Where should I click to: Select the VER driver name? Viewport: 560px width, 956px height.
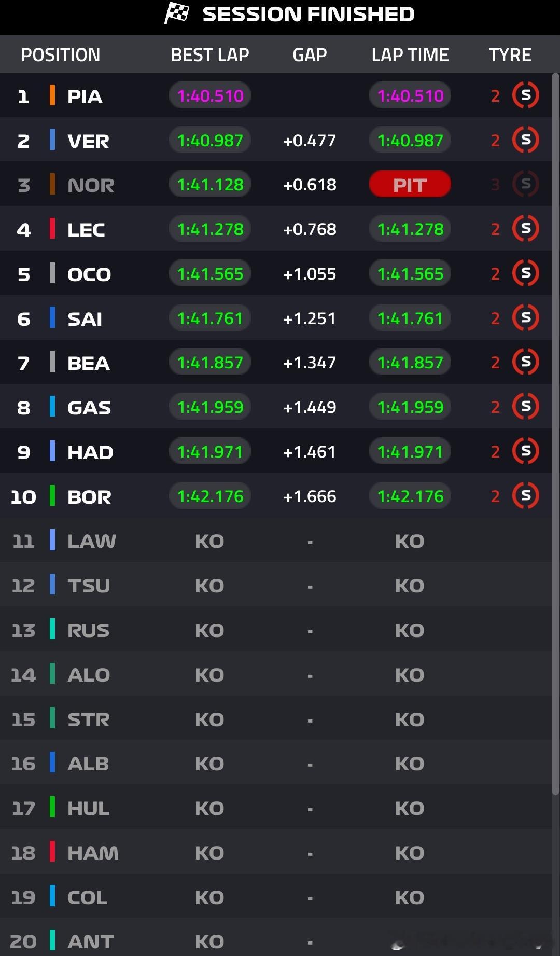[88, 141]
